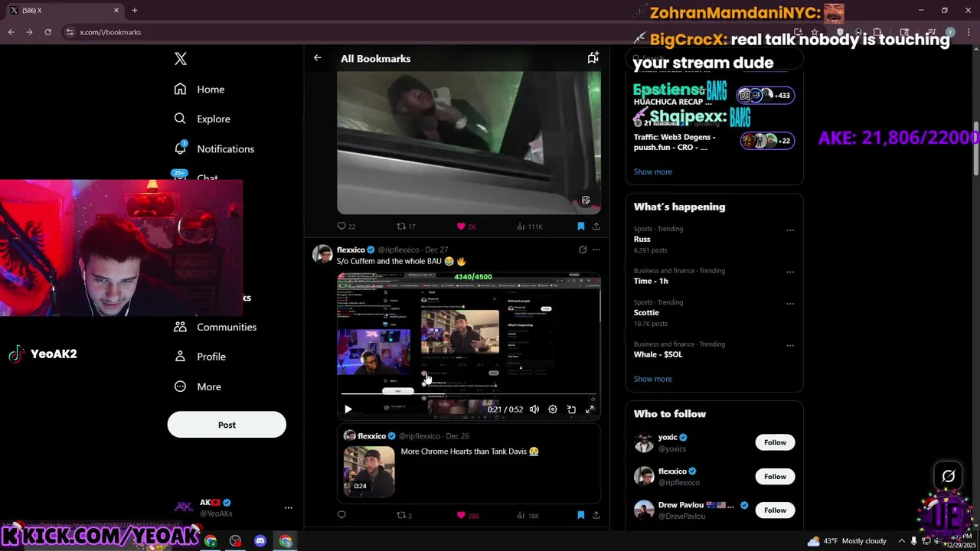Open yoxic's profile avatar

644,442
